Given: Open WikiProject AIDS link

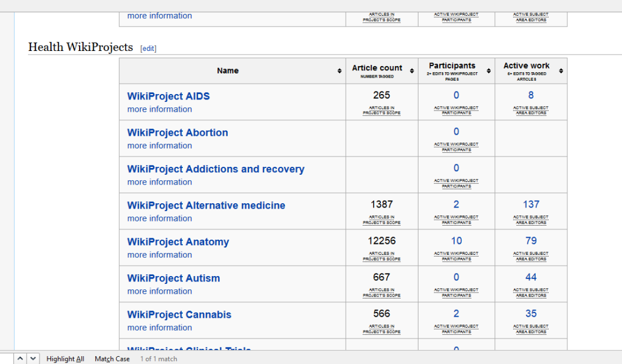Looking at the screenshot, I should pos(168,96).
